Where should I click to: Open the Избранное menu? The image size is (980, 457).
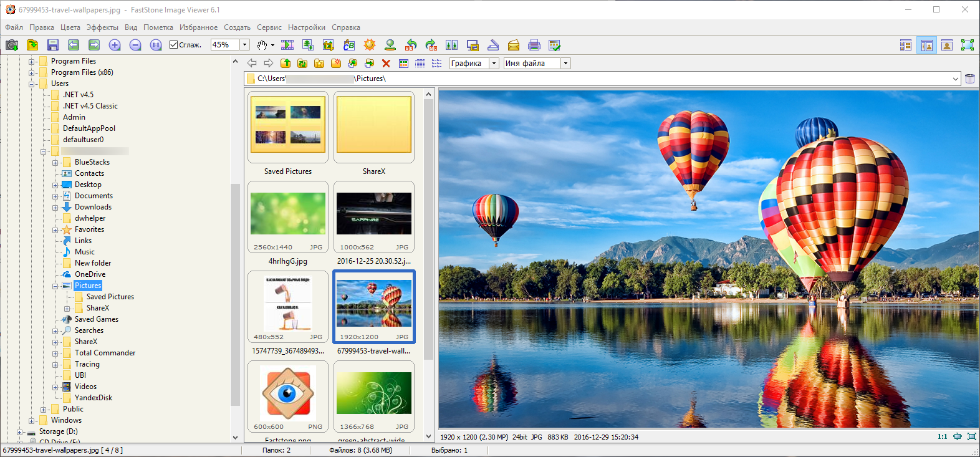pos(198,27)
